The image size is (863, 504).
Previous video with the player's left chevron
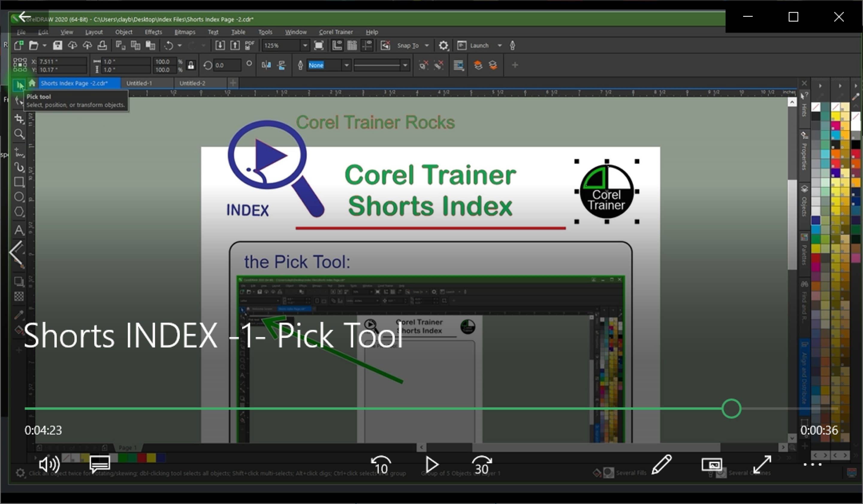16,252
